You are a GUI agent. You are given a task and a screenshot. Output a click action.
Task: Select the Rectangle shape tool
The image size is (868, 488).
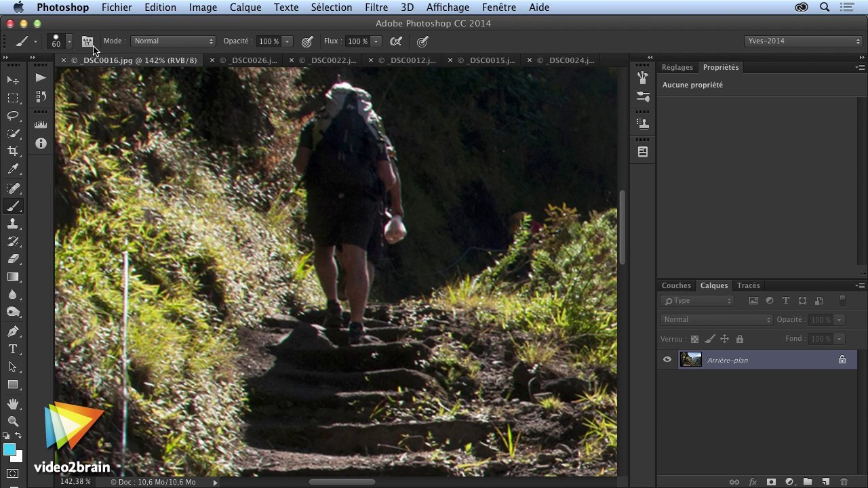click(13, 384)
